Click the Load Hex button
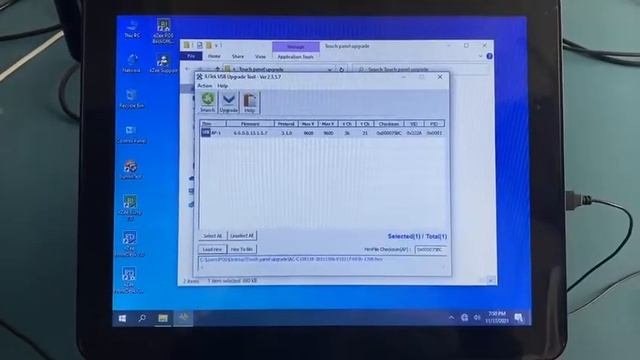 (212, 249)
